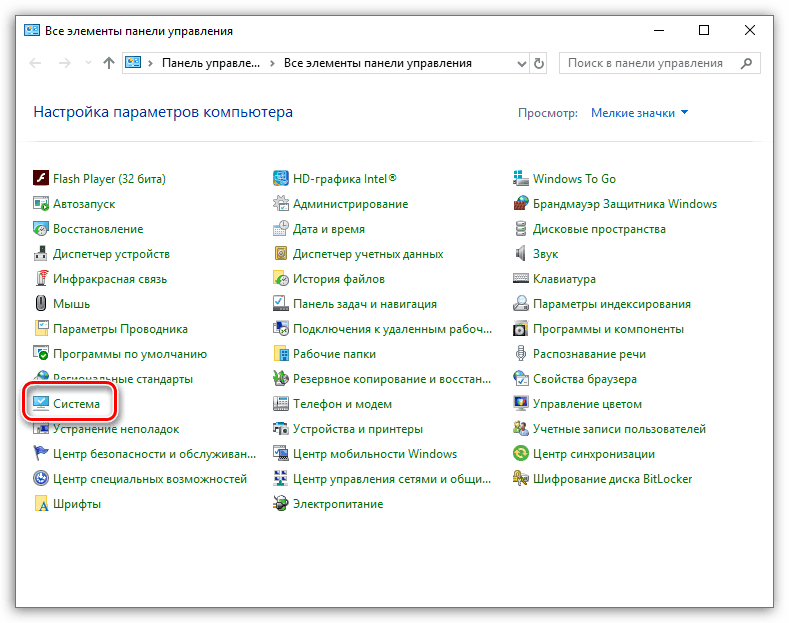
Task: Open the Звук speaker icon
Action: click(521, 253)
